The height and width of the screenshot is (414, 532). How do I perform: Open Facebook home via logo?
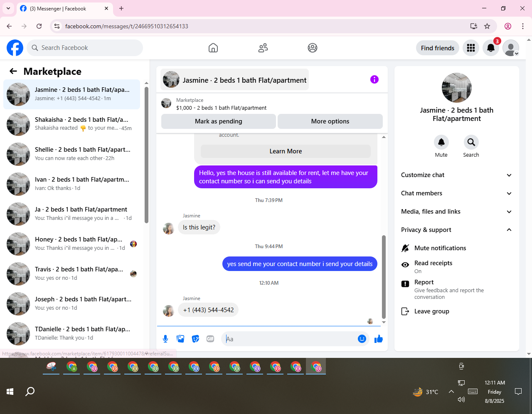[x=15, y=48]
